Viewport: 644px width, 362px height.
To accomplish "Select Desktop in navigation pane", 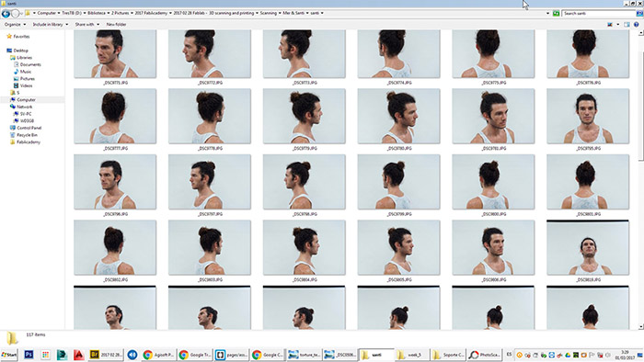I will pos(20,51).
